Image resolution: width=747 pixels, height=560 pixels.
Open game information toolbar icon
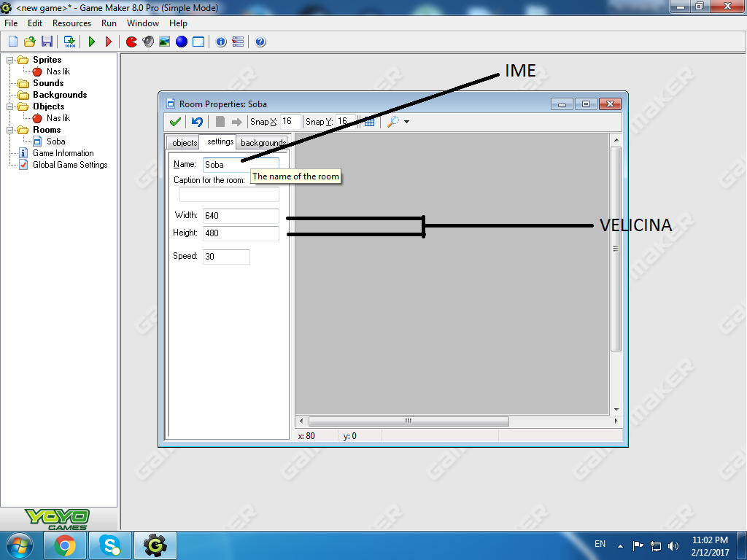click(220, 42)
